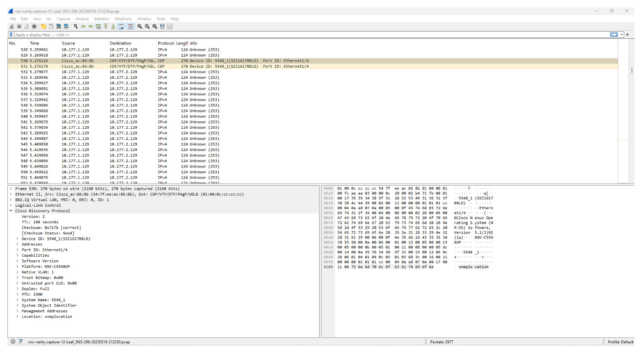Expand the 802.1Q Virtual LAN node
644x354 pixels.
(11, 200)
